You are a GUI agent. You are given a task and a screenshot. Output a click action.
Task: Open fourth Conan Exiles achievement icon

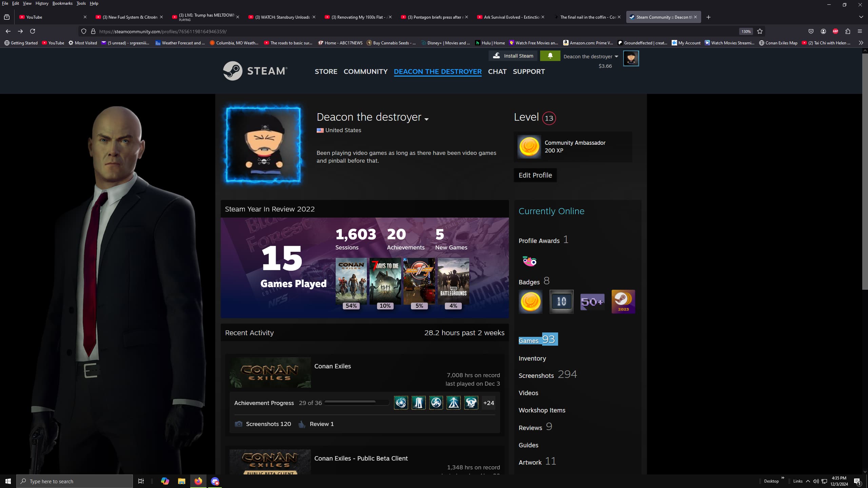[x=453, y=403]
